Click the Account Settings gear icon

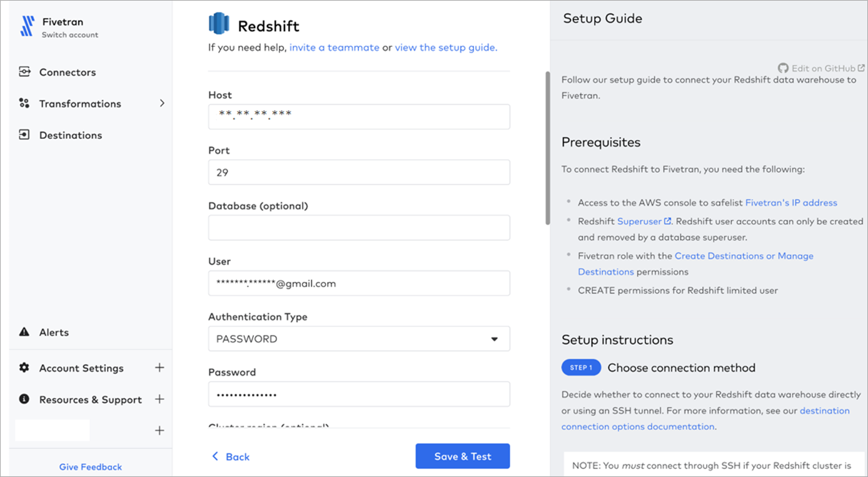(23, 368)
